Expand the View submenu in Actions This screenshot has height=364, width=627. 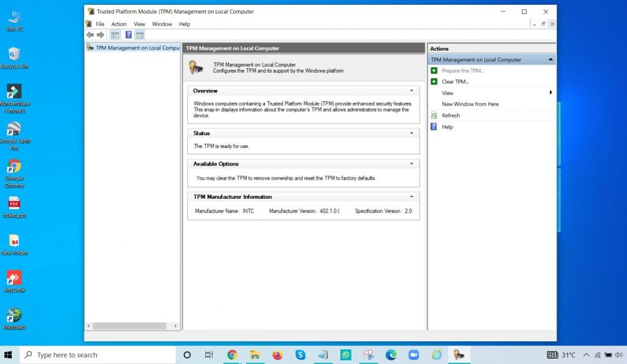point(550,93)
